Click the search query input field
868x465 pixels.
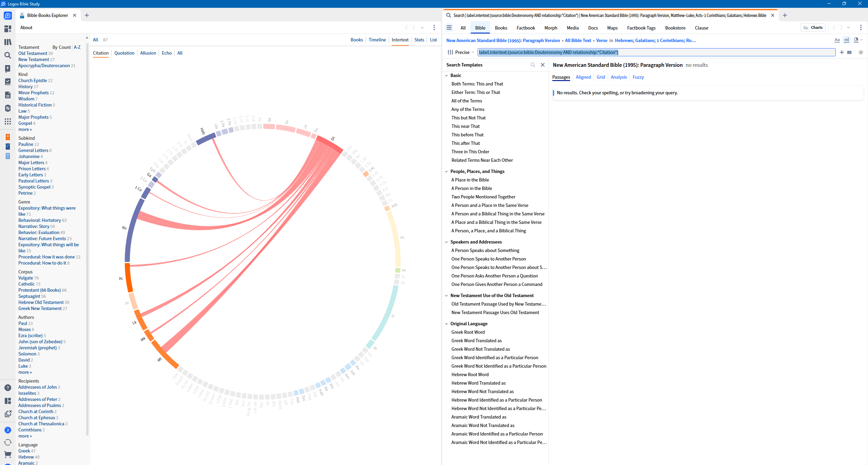tap(656, 52)
